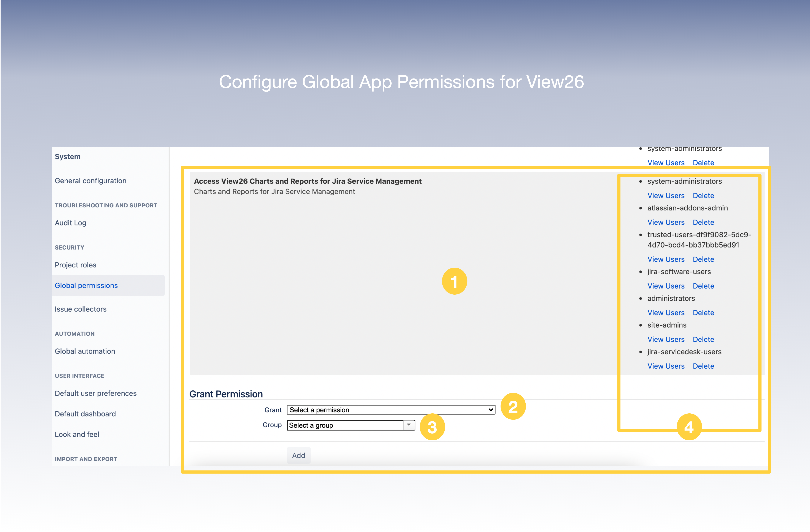Delete the atlassian-addons-admin permission

pos(703,222)
